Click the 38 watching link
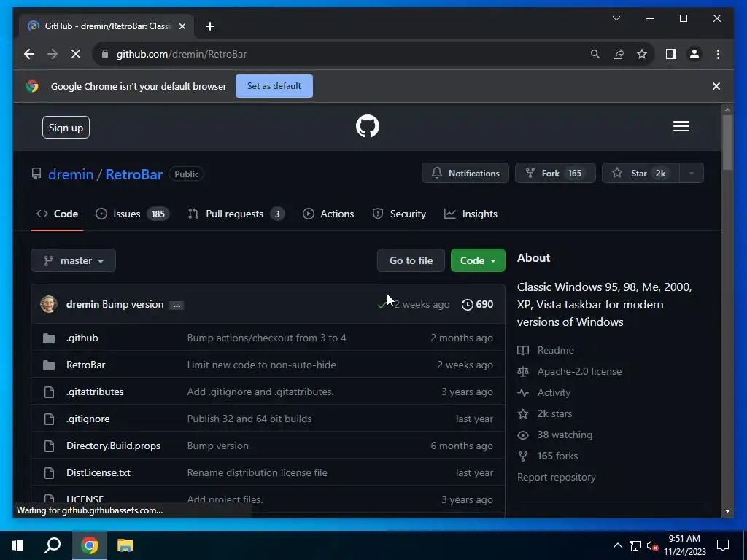 pyautogui.click(x=554, y=435)
